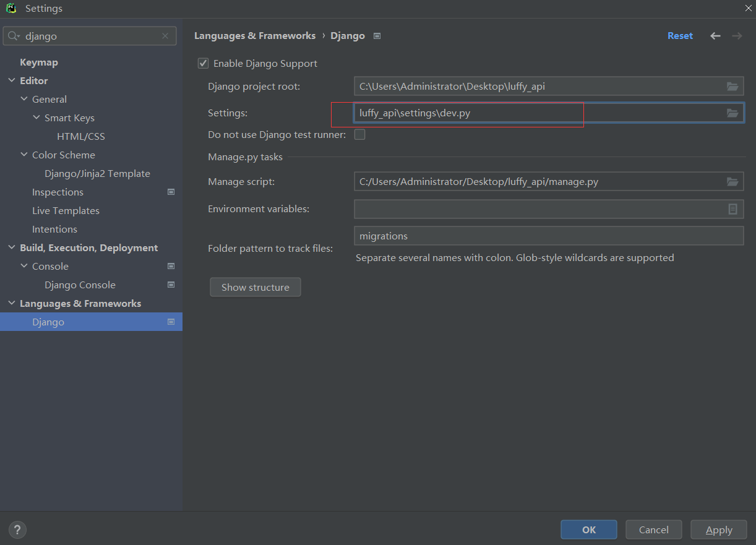The image size is (756, 545).
Task: Focus the settings search field
Action: click(x=90, y=36)
